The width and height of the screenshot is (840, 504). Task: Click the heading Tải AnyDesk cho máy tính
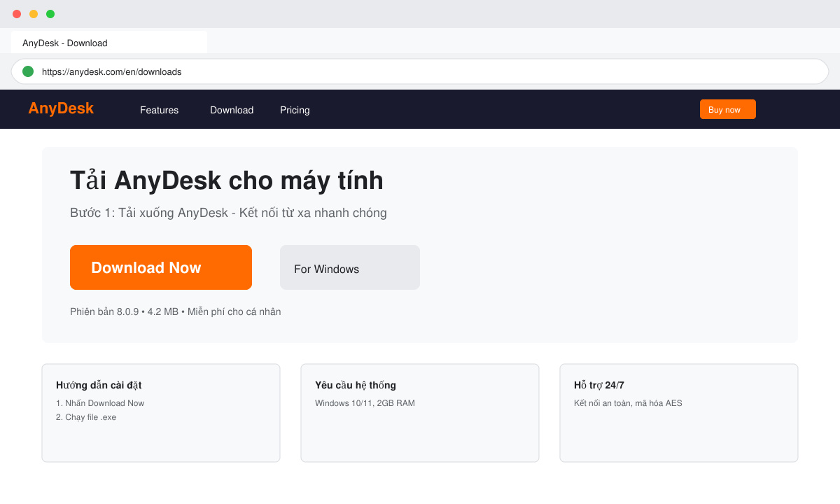pyautogui.click(x=227, y=181)
